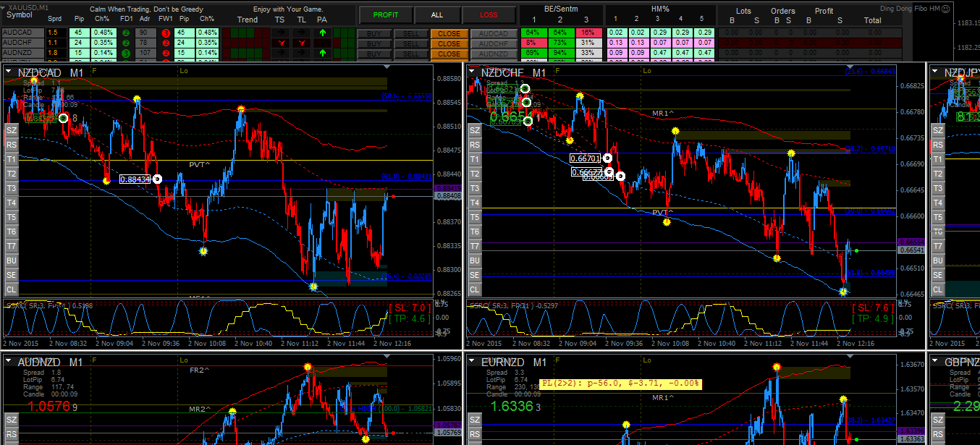Open the NZDCHF chart menu triangle
This screenshot has height=445, width=980.
coord(472,72)
